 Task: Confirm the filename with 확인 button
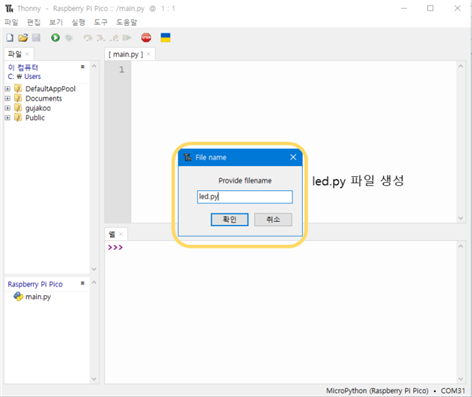229,219
